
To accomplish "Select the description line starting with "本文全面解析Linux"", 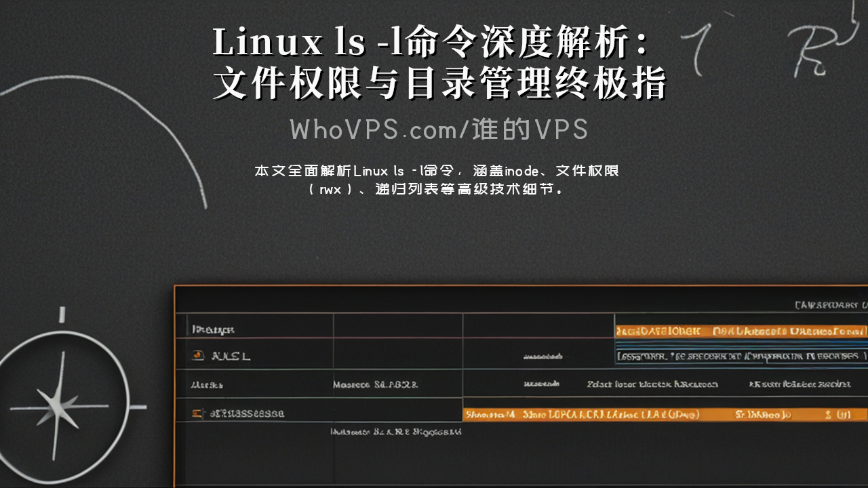I will tap(437, 171).
